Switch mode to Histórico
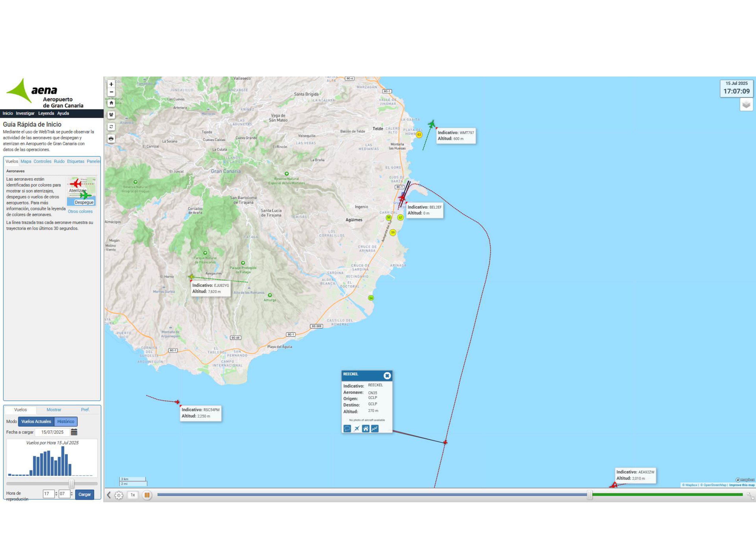Screen dimensions: 756x535 coord(66,421)
